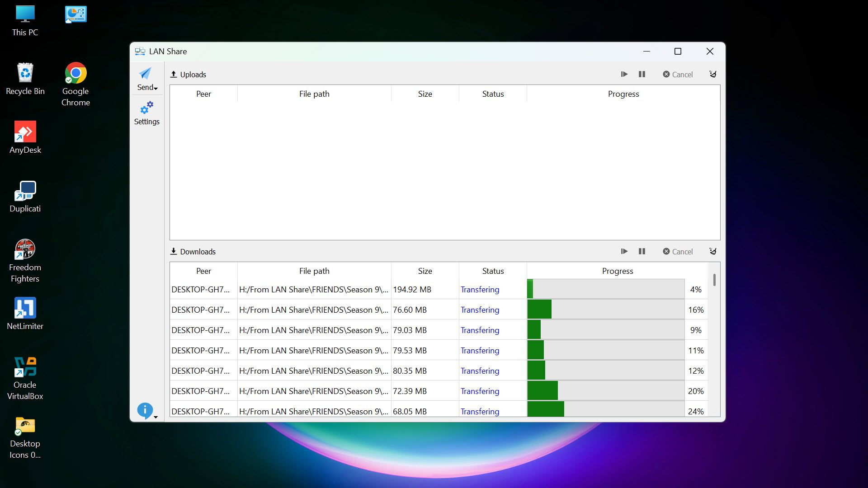Cancel the selected upload

point(678,75)
